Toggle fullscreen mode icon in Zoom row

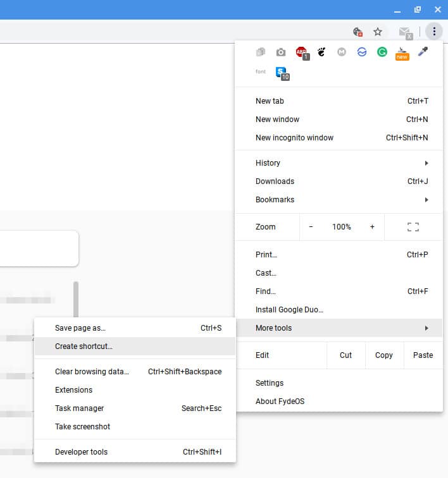coord(413,227)
